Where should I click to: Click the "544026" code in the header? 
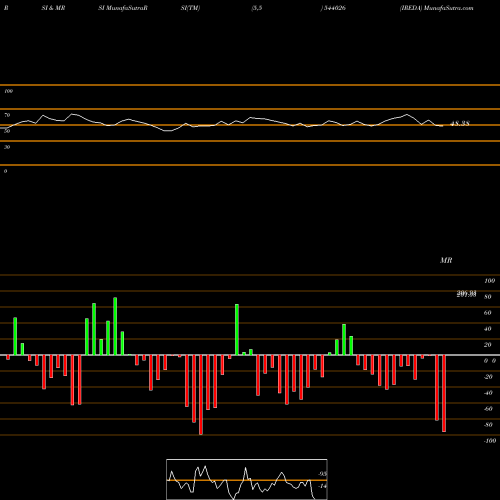pyautogui.click(x=335, y=8)
